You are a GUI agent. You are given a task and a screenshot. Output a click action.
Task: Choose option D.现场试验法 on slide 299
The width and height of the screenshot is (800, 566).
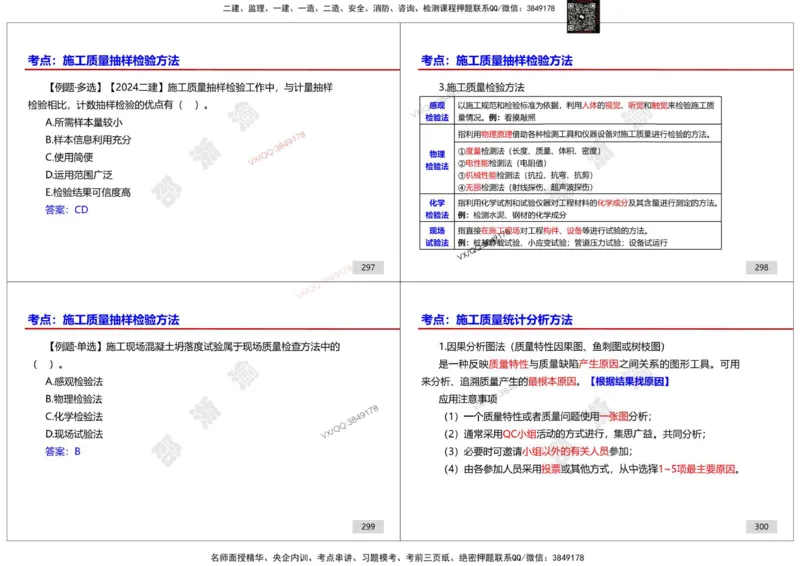pos(74,434)
